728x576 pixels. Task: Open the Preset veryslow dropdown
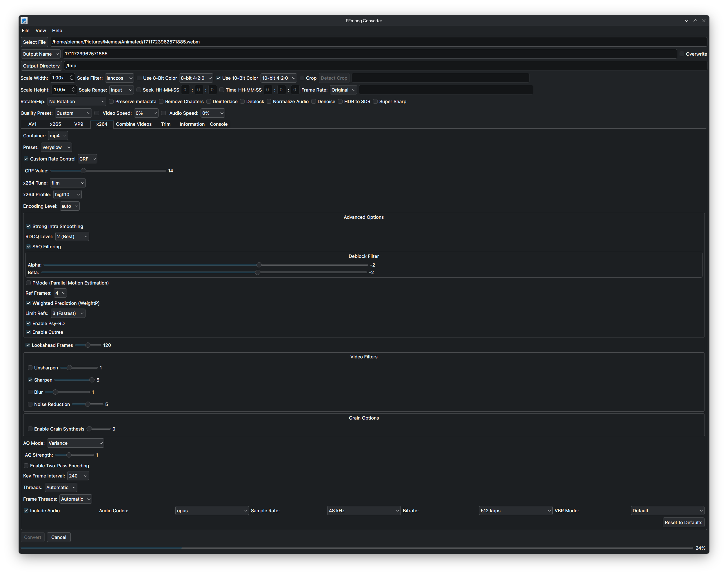click(x=56, y=147)
